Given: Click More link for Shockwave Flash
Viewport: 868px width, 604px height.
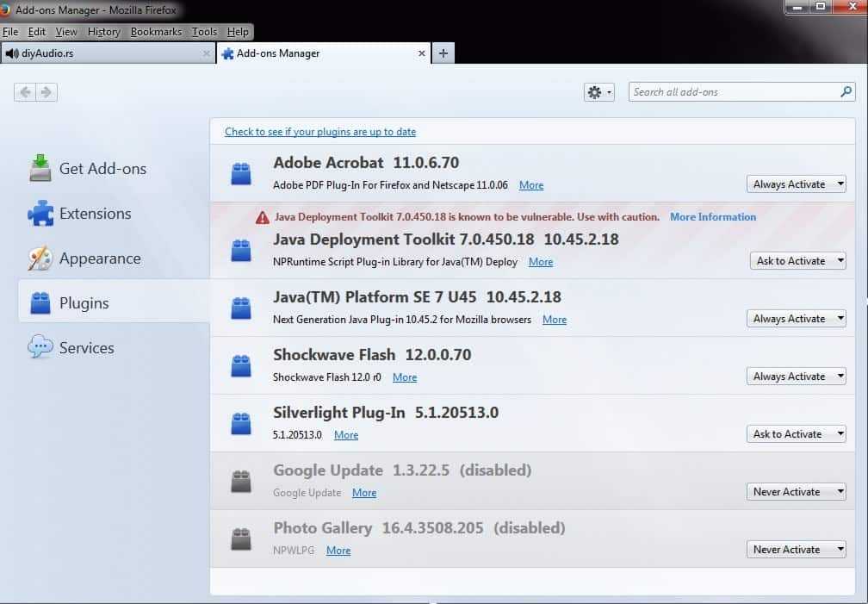Looking at the screenshot, I should pos(405,377).
